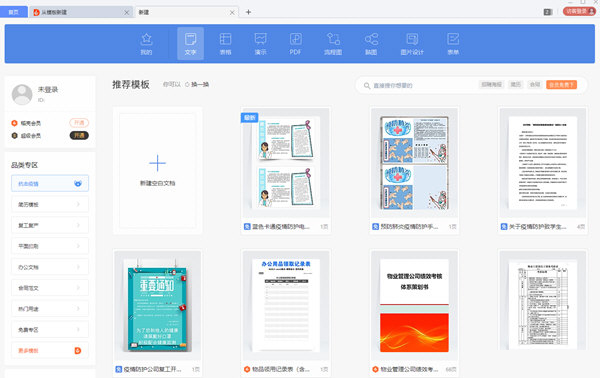Select the 流程图 flowchart type icon

tap(333, 44)
